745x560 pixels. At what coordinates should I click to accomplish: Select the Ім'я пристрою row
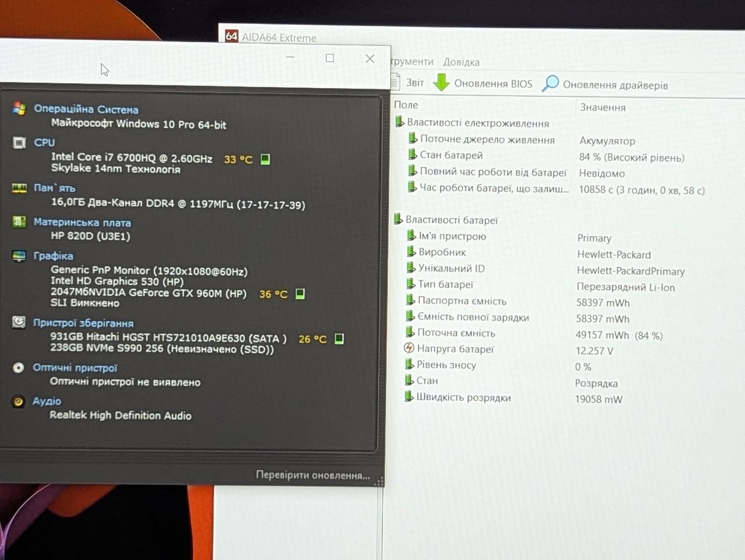(446, 236)
